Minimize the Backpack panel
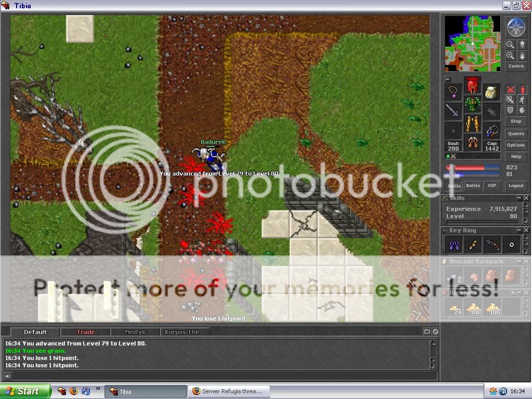Image resolution: width=532 pixels, height=399 pixels. tap(519, 292)
